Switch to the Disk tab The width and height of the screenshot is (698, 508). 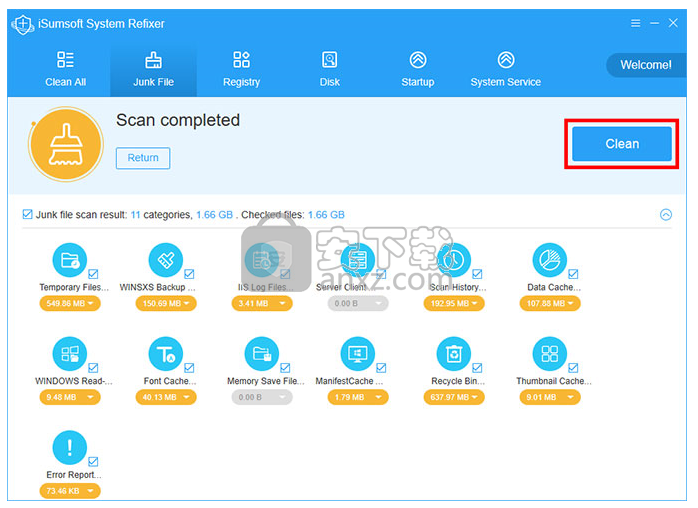pyautogui.click(x=329, y=69)
